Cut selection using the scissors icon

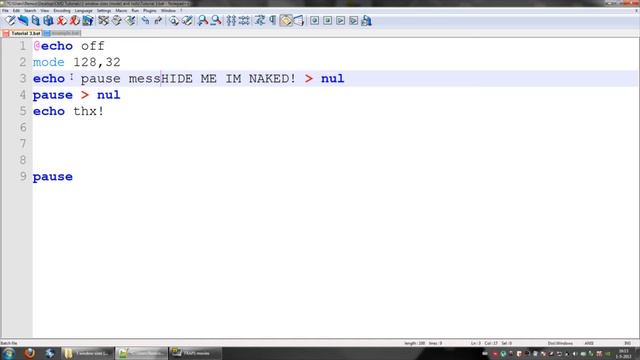pyautogui.click(x=104, y=20)
